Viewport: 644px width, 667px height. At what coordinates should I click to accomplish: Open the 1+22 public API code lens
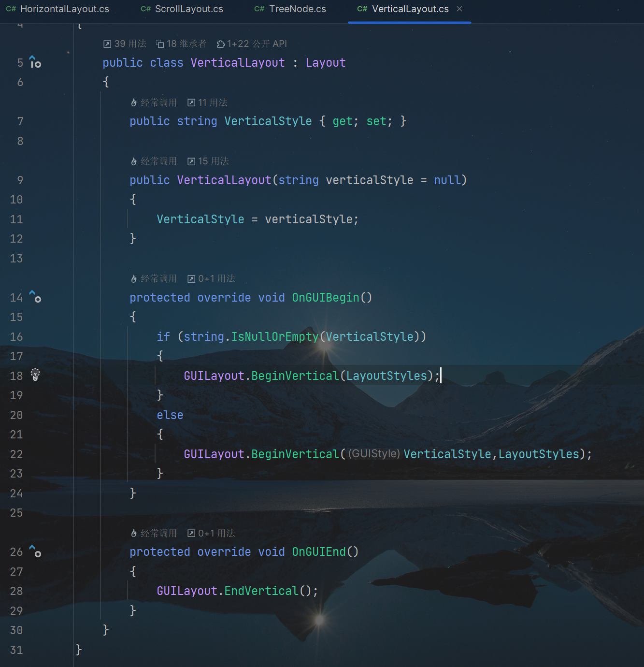[x=252, y=44]
